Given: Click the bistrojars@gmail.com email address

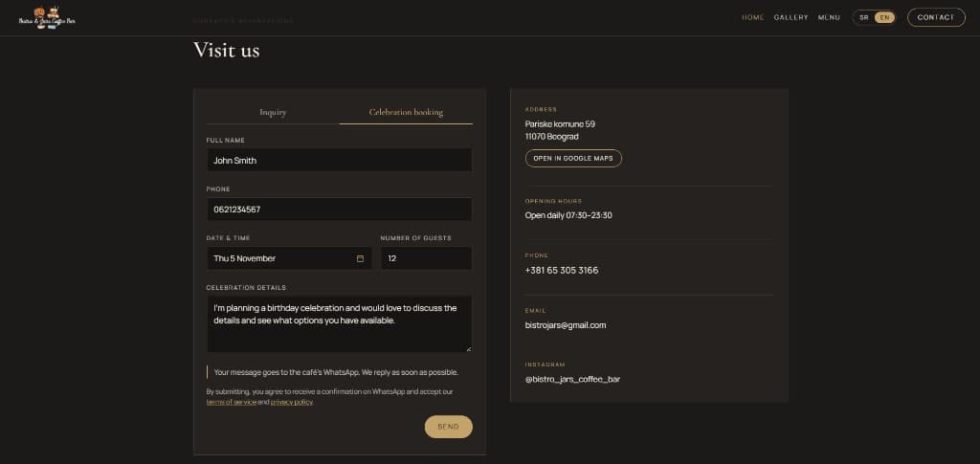Looking at the screenshot, I should (566, 325).
